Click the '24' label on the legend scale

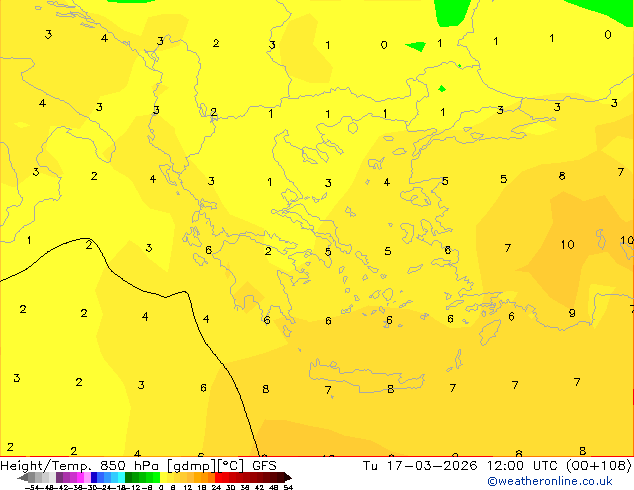click(216, 487)
